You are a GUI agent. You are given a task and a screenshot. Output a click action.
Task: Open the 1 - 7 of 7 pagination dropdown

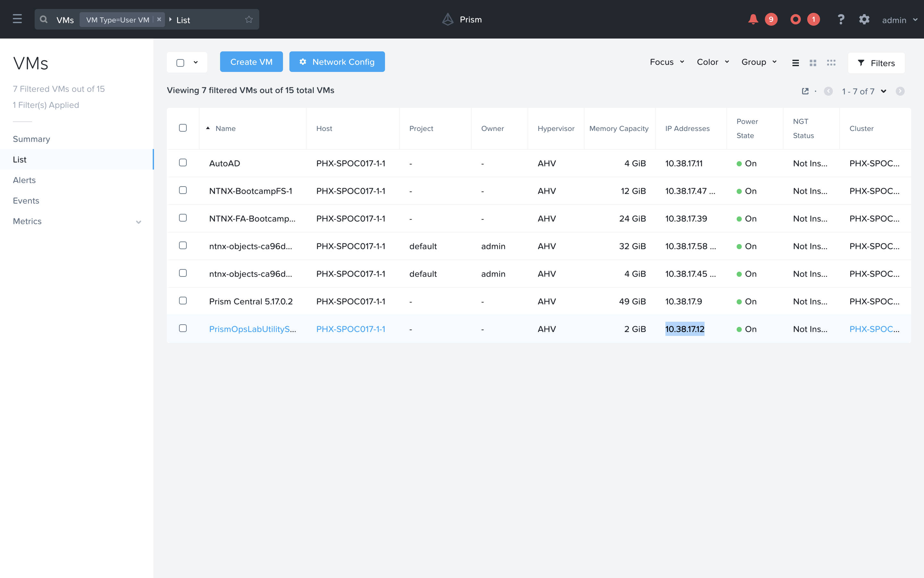(x=864, y=92)
